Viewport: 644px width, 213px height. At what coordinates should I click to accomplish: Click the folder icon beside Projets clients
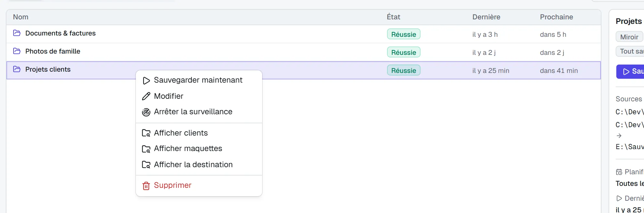point(17,69)
